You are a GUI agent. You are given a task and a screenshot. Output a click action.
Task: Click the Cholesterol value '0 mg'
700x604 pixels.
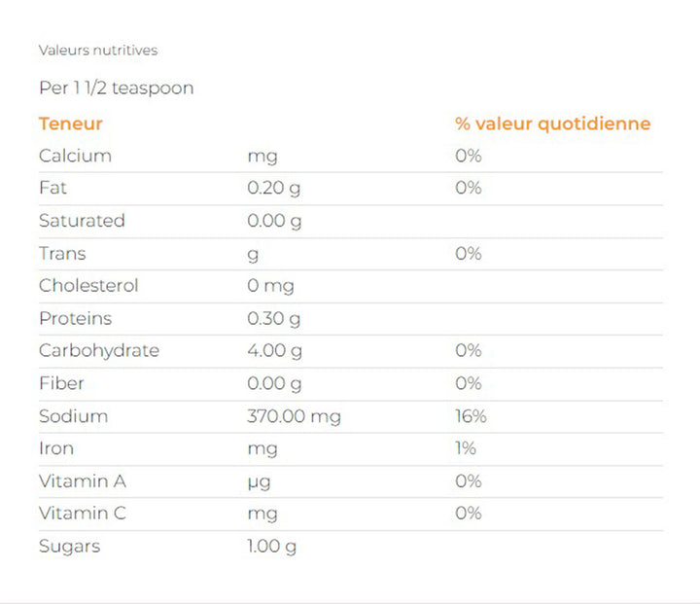click(270, 286)
